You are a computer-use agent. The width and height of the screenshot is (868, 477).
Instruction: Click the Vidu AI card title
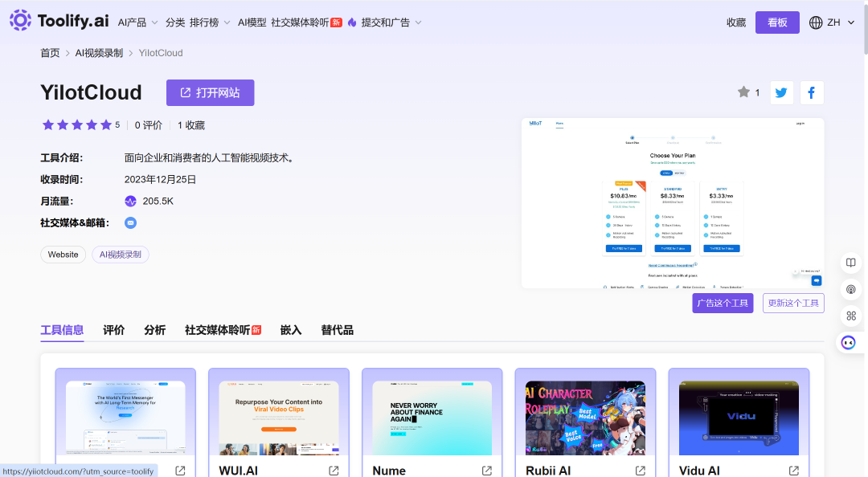700,471
